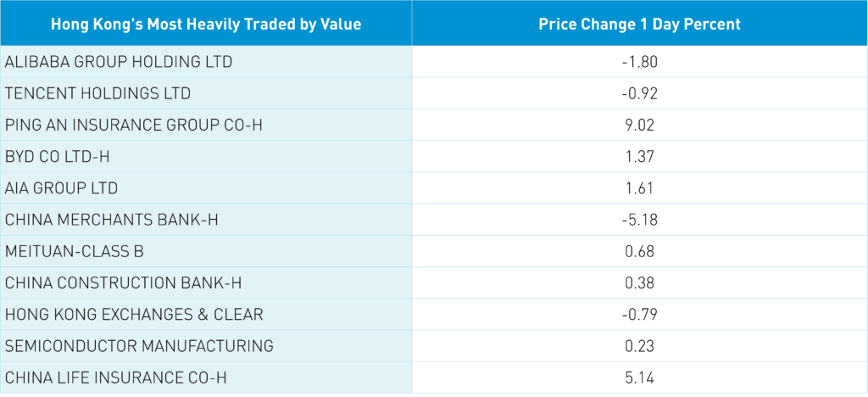Select the ALIBABA GROUP HOLDING LTD row
Screen dimensions: 868x397
pos(119,62)
